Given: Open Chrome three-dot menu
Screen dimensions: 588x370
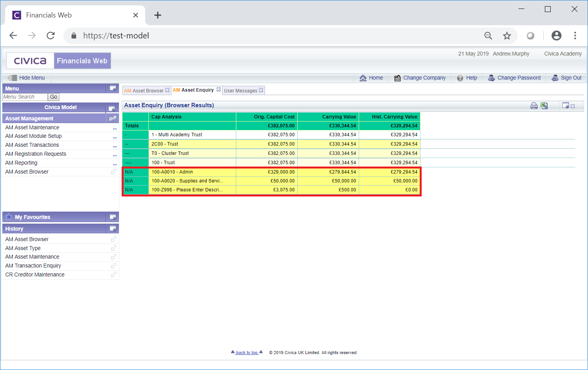Looking at the screenshot, I should coord(575,36).
